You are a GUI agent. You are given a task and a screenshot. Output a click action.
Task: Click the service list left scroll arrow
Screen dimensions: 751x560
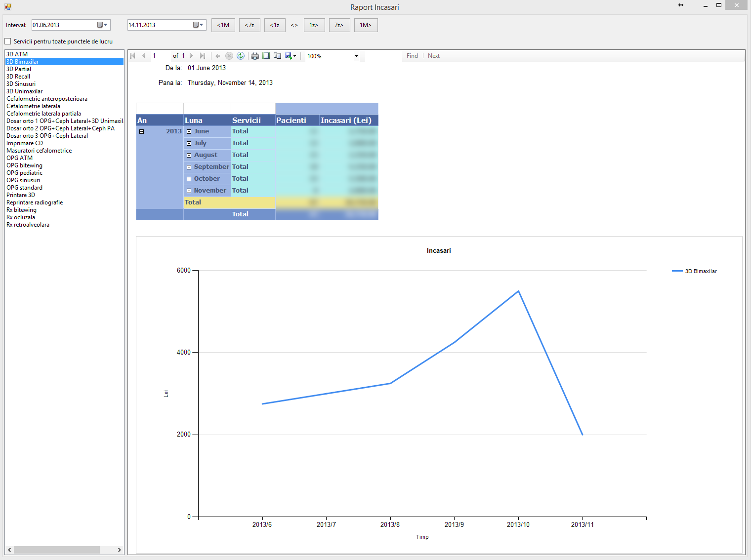coord(9,550)
